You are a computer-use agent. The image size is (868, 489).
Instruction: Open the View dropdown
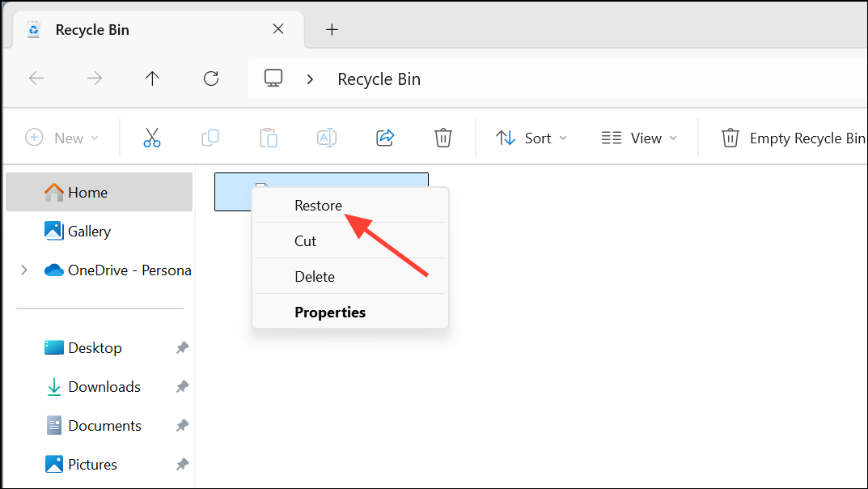click(638, 138)
